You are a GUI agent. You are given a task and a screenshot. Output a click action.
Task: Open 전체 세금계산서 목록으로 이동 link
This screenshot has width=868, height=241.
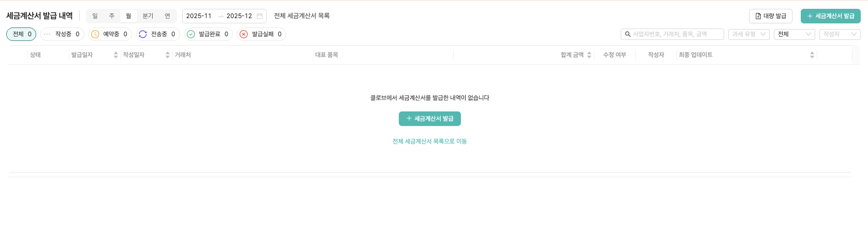429,141
